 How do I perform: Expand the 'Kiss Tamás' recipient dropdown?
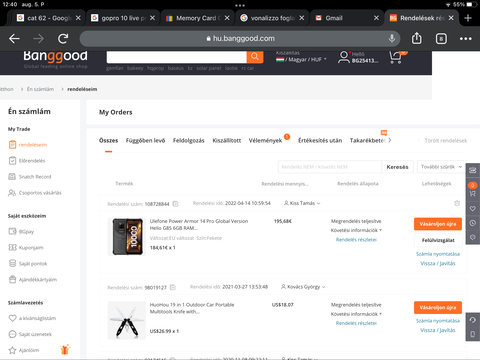302,203
